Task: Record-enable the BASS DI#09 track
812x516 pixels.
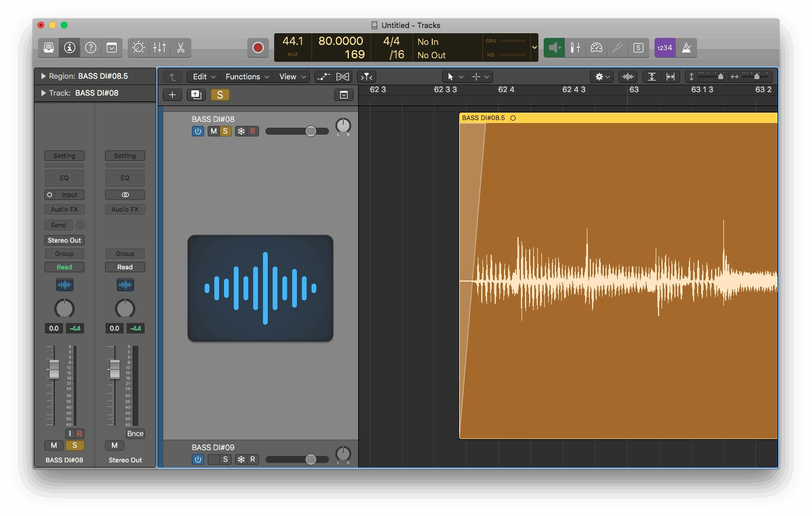Action: 253,459
